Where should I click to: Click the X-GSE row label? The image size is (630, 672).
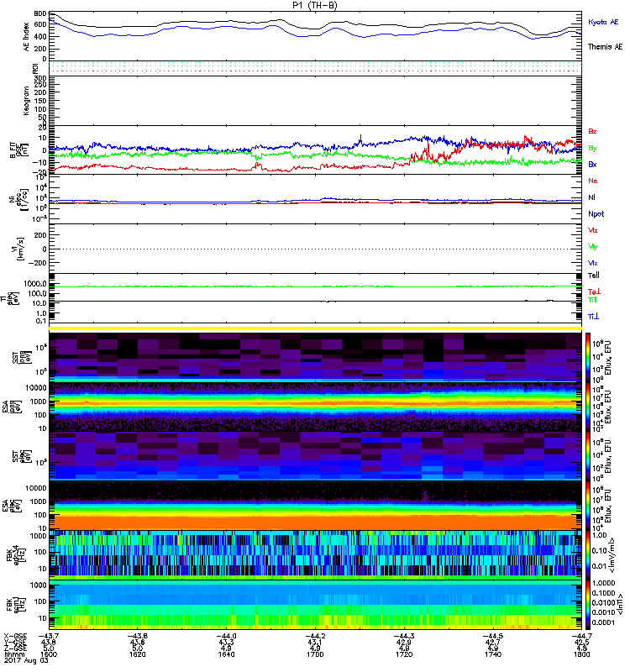(x=15, y=636)
